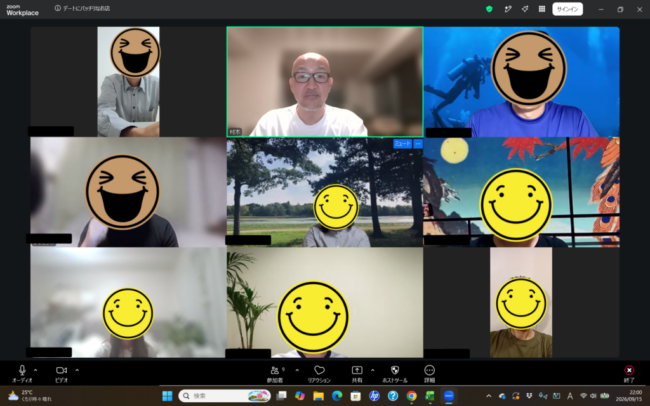Open the AI pen icon in title bar
Viewport: 650px width, 406px height.
[x=508, y=9]
